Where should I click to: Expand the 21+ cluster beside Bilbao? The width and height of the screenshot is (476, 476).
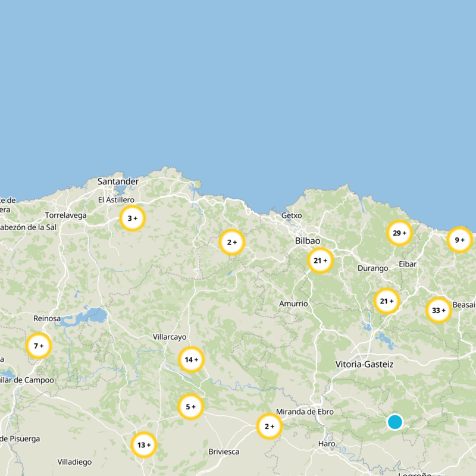pos(321,261)
